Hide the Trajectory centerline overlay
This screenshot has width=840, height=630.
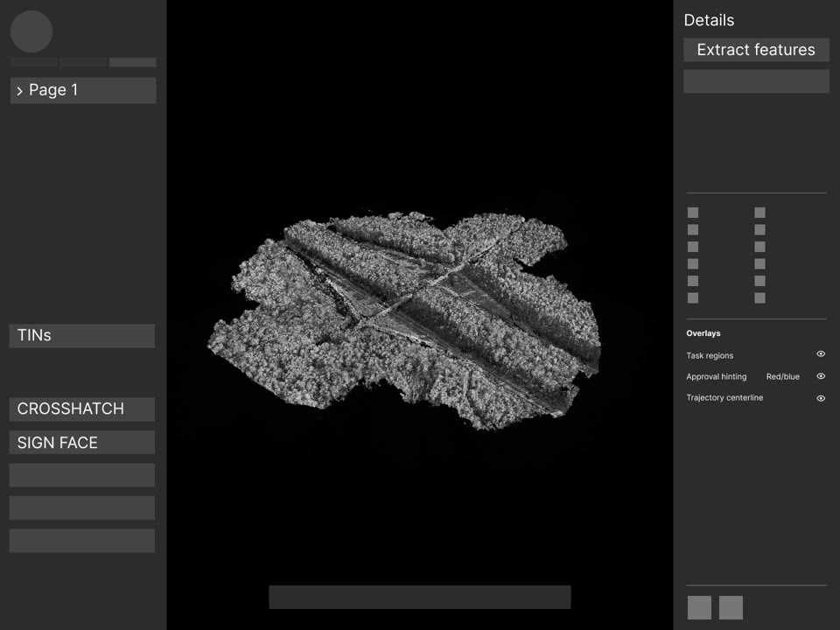[x=821, y=398]
